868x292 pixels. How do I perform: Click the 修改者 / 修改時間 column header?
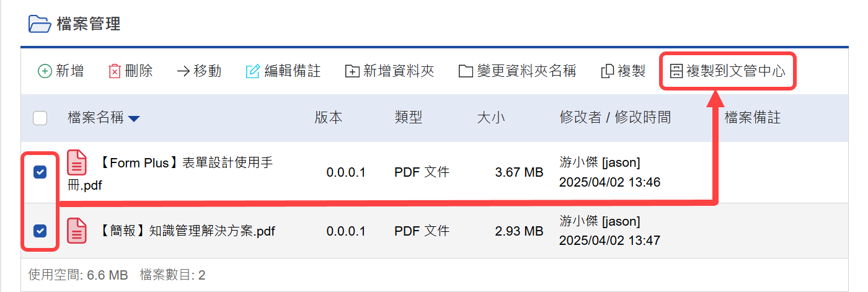[x=615, y=118]
